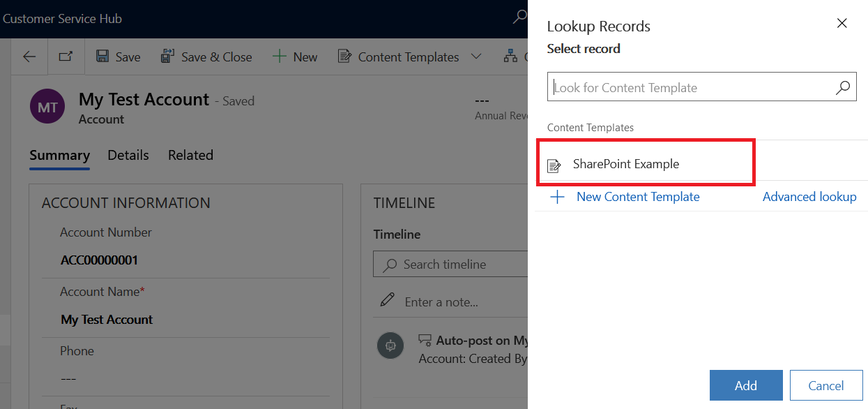Click the New record button
The height and width of the screenshot is (409, 868).
click(x=295, y=57)
